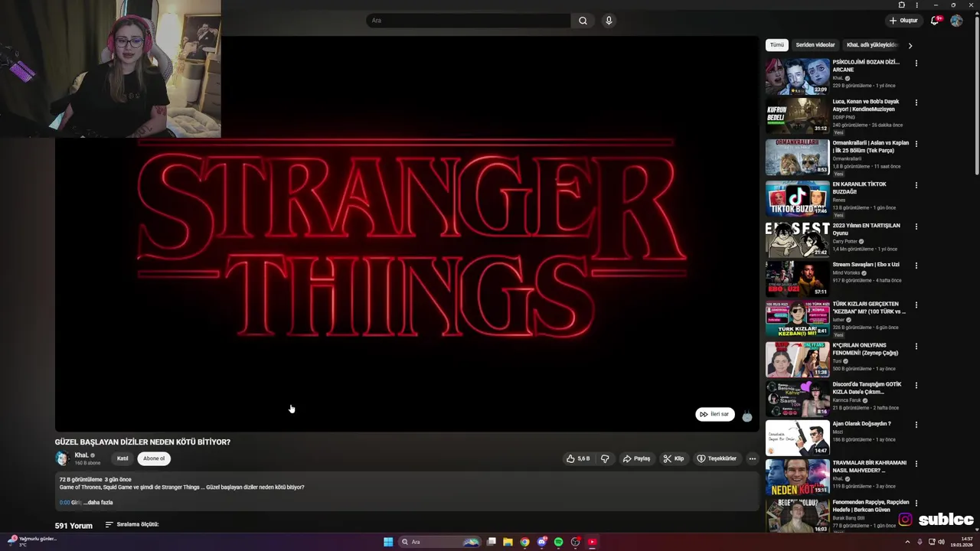Open Ajan Olarak Doğsaydın ? video title
Viewport: 980px width, 551px height.
pyautogui.click(x=861, y=424)
